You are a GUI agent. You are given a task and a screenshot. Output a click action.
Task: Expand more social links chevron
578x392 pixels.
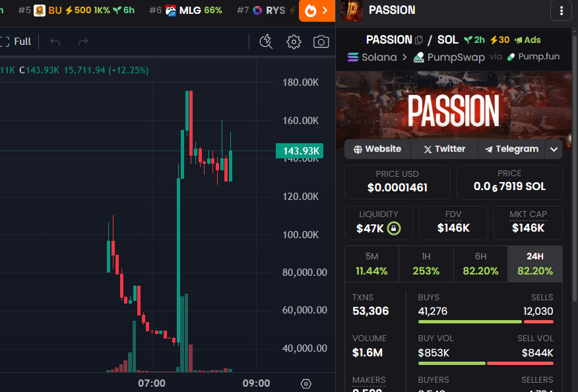pyautogui.click(x=554, y=149)
